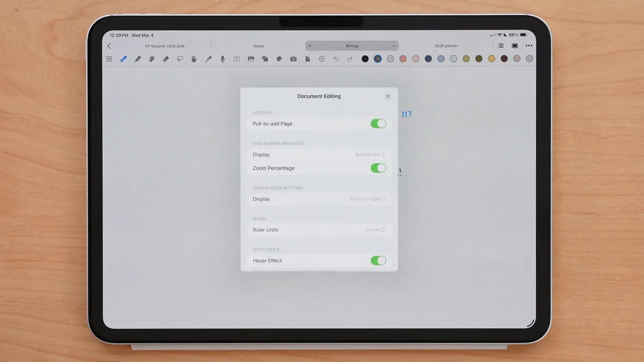The image size is (644, 362).
Task: Expand the Biology tab chevron menu
Action: tap(394, 46)
